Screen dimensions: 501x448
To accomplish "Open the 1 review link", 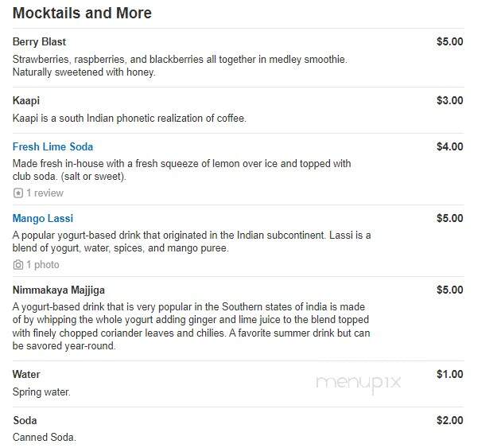I will (x=45, y=193).
